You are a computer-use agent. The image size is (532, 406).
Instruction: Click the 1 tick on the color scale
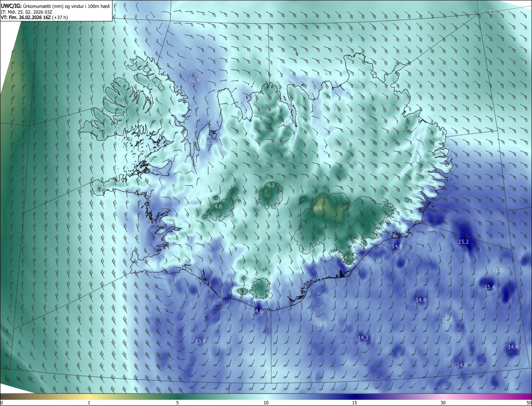[x=89, y=403]
